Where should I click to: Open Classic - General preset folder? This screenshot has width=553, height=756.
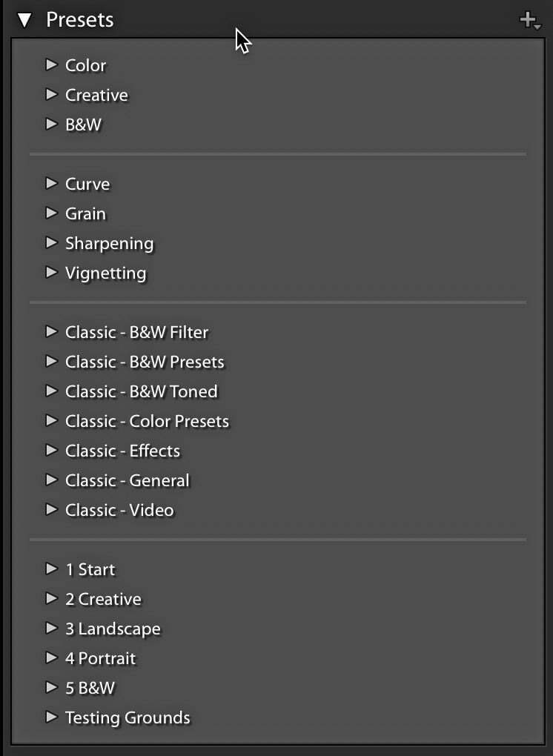127,480
